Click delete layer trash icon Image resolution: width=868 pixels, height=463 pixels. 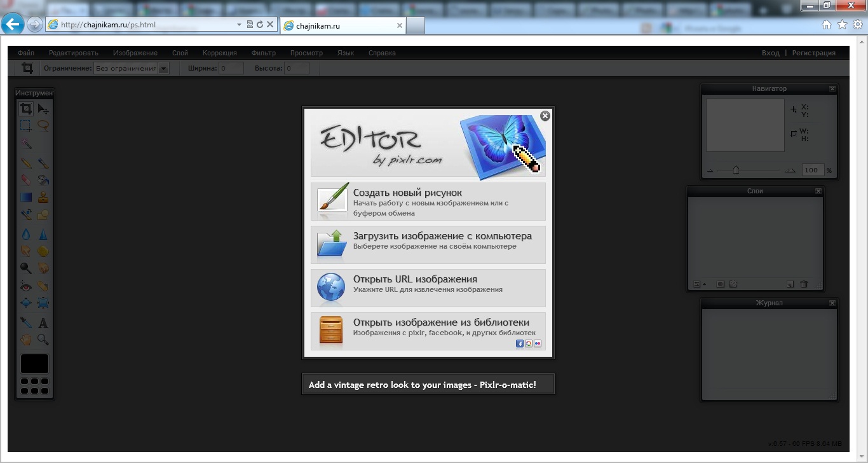pos(804,284)
